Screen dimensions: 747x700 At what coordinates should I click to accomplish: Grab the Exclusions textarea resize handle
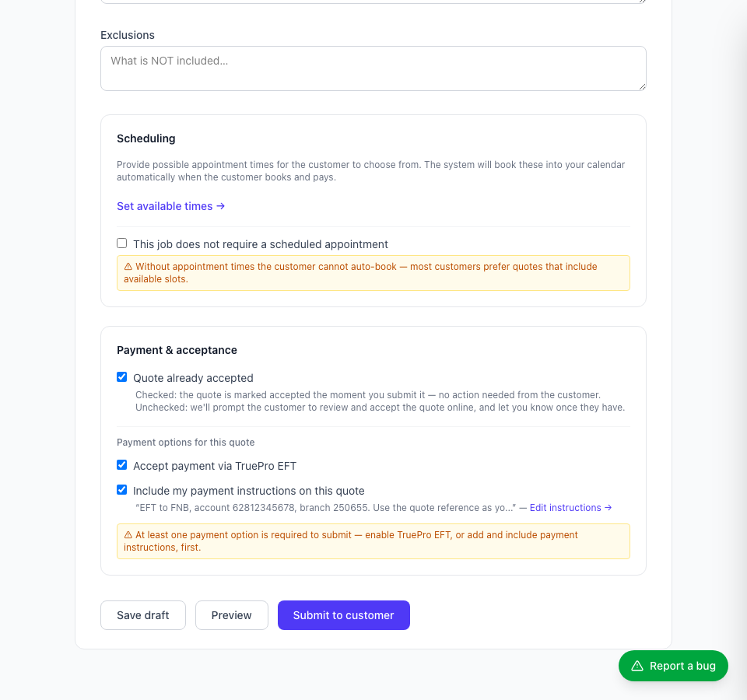point(642,86)
